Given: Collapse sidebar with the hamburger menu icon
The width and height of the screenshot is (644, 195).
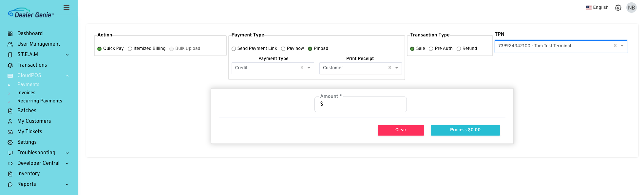Looking at the screenshot, I should [66, 8].
